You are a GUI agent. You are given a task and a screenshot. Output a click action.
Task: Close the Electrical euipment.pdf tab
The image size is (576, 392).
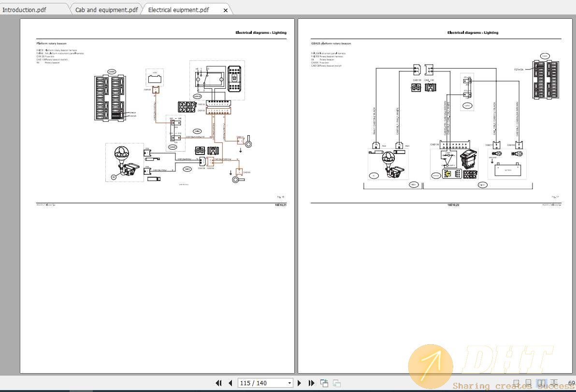[x=225, y=9]
